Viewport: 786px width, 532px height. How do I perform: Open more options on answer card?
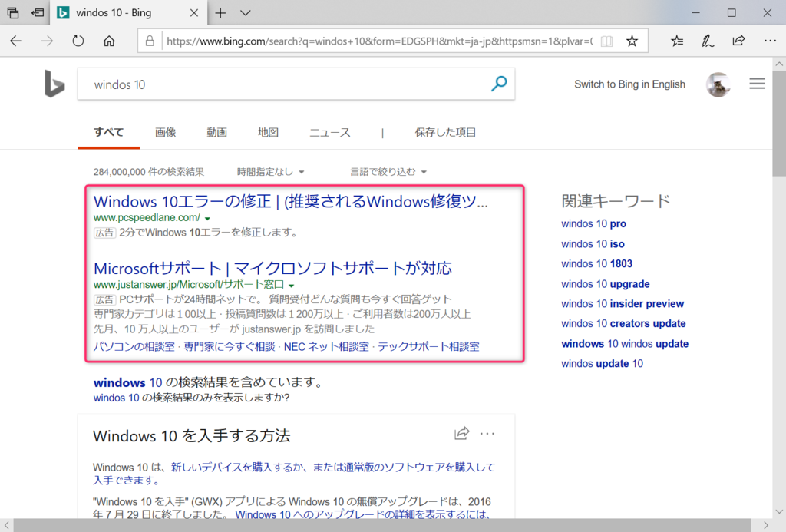click(x=487, y=434)
